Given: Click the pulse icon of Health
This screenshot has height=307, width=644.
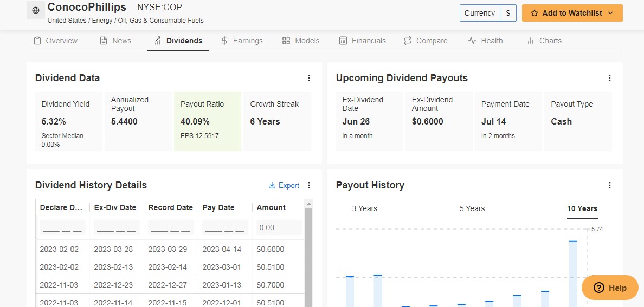Looking at the screenshot, I should click(x=472, y=41).
